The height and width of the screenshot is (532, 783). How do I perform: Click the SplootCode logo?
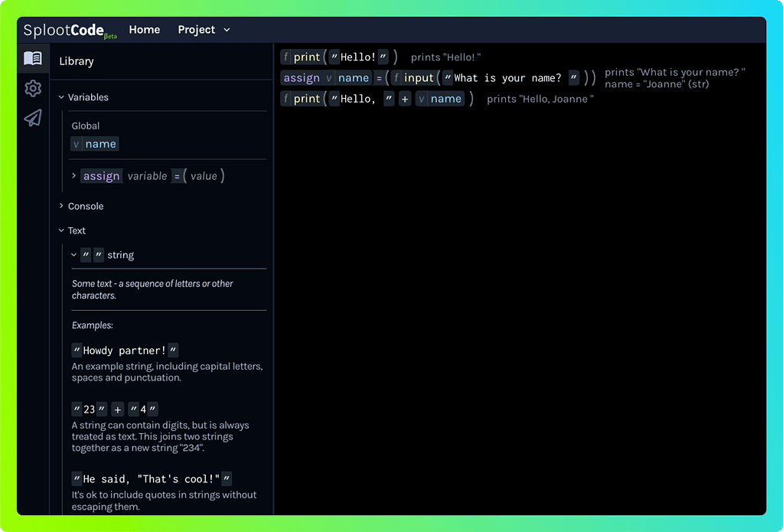(69, 31)
